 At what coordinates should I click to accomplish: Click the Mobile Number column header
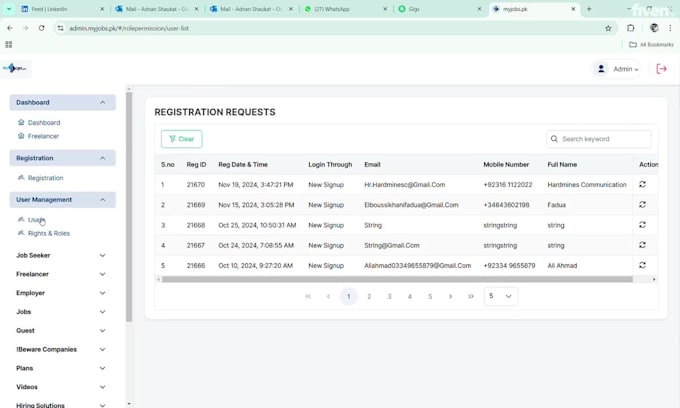point(506,165)
